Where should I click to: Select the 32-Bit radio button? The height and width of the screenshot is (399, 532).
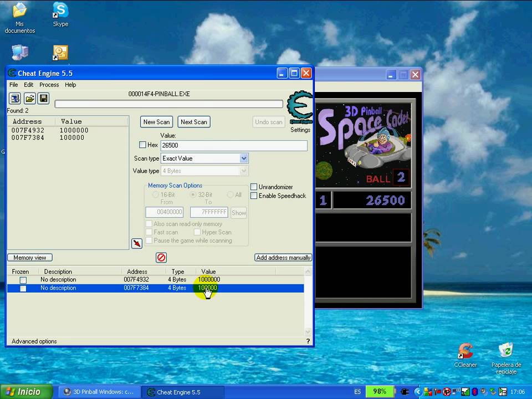click(x=193, y=195)
